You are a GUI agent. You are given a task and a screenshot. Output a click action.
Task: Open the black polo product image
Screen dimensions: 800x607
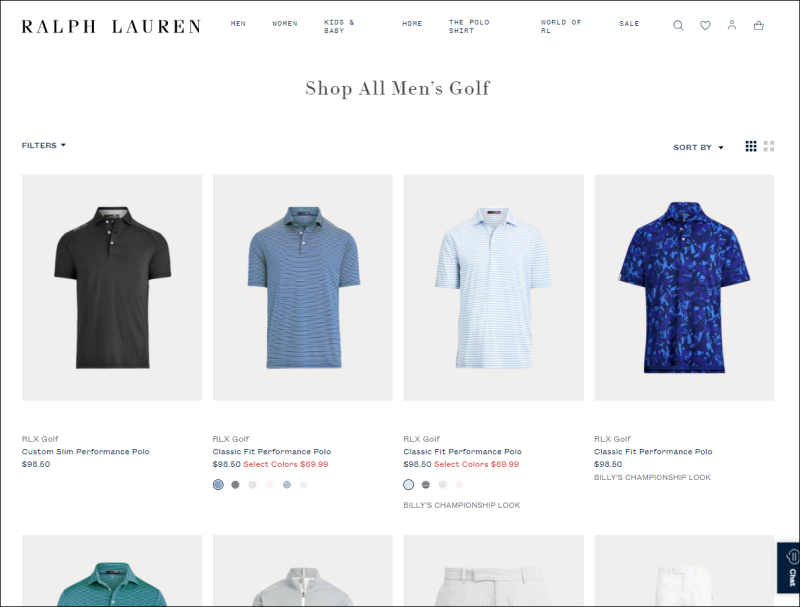coord(112,288)
